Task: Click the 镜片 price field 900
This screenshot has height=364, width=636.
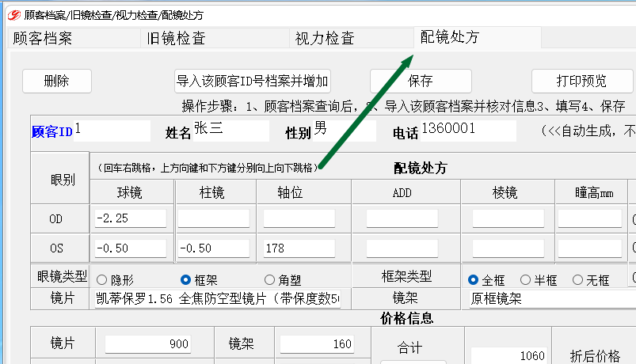Action: point(148,344)
